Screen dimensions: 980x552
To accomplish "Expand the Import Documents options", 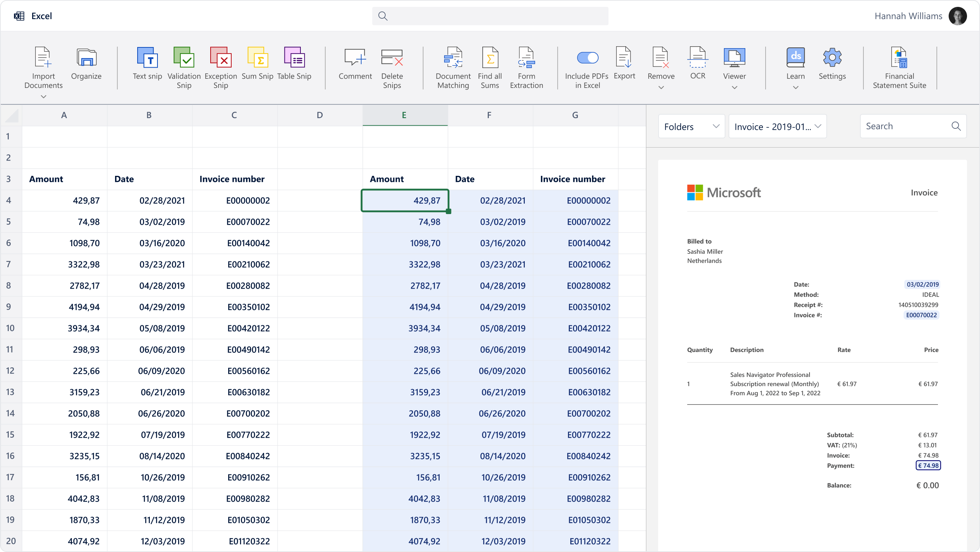I will point(43,97).
